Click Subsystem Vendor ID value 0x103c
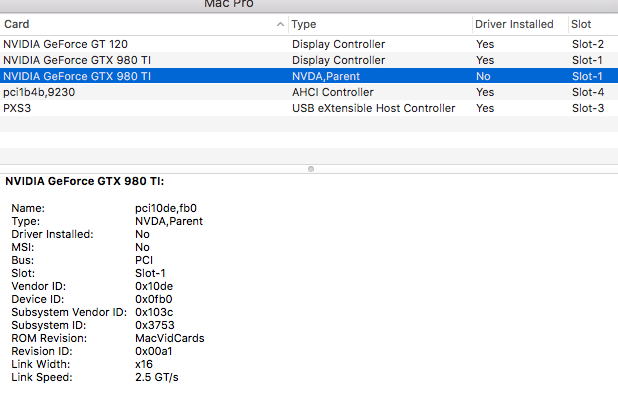This screenshot has height=396, width=618. [154, 312]
